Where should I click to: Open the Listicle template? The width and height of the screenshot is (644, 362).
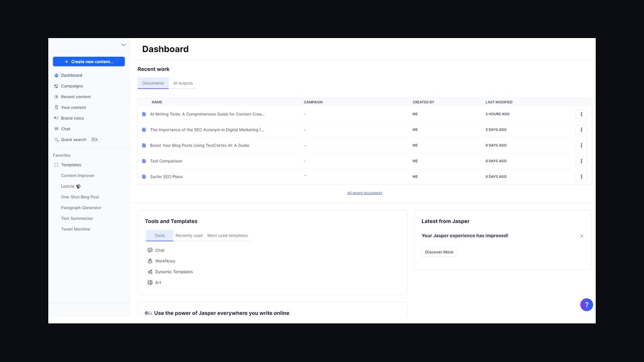71,187
